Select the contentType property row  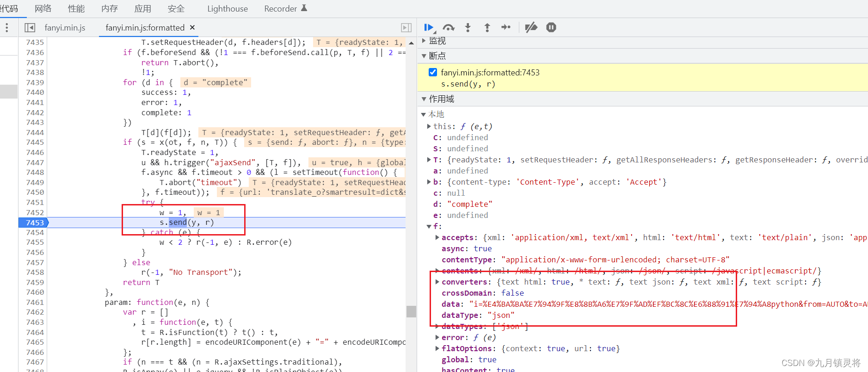click(x=585, y=260)
